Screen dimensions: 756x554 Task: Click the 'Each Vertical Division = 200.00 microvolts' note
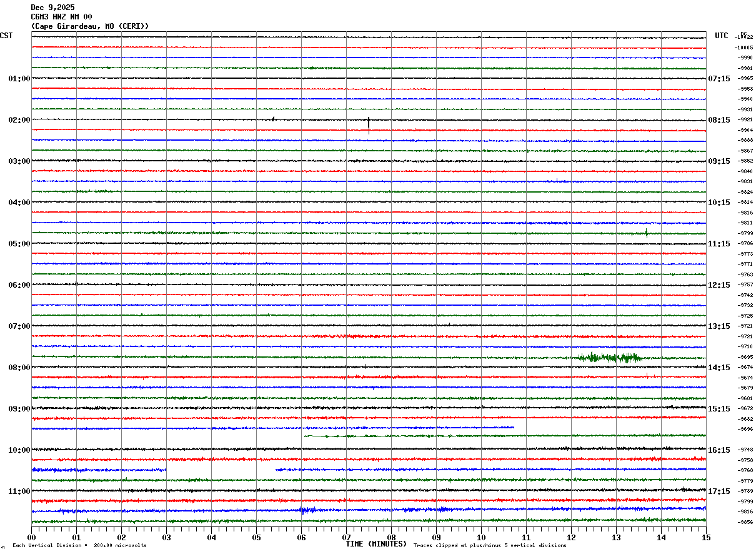pos(79,546)
